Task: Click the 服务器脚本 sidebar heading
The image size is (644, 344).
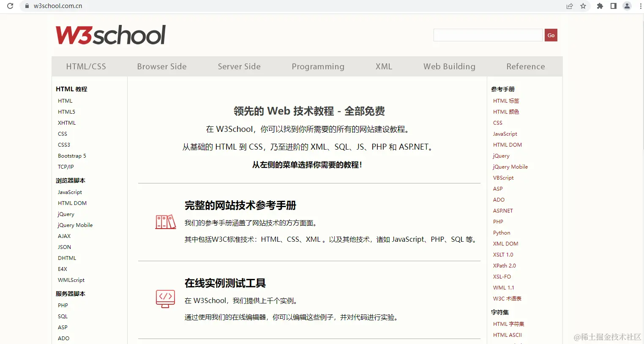Action: (x=71, y=294)
